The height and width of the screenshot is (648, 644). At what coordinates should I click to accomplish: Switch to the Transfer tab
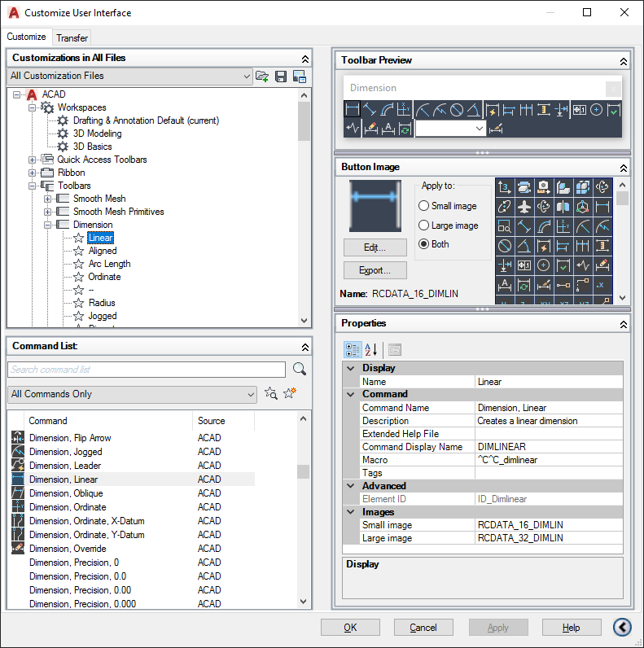(x=72, y=38)
